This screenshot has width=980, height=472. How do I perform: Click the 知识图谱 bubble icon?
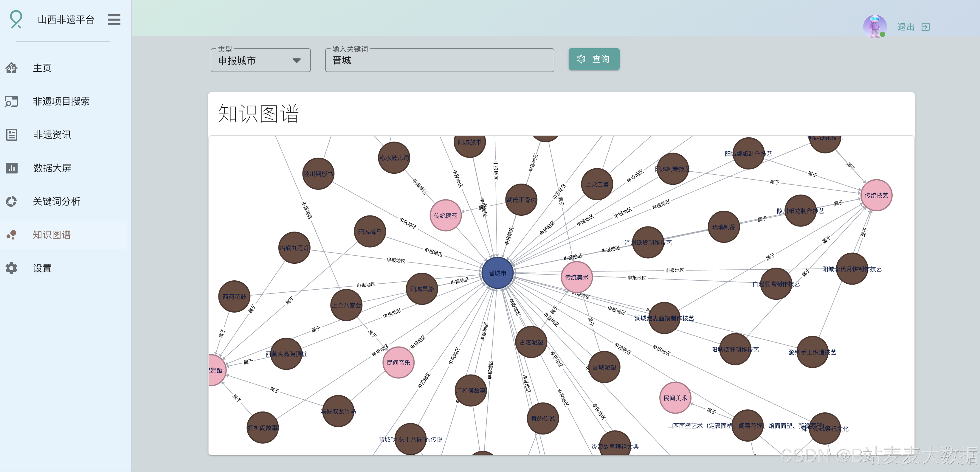coord(11,235)
